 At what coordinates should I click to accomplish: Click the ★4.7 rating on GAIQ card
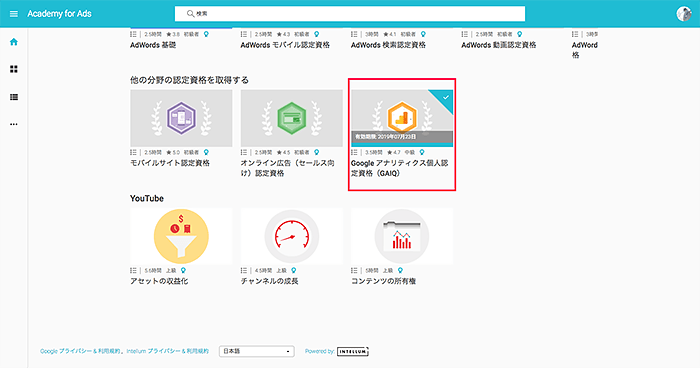point(394,152)
